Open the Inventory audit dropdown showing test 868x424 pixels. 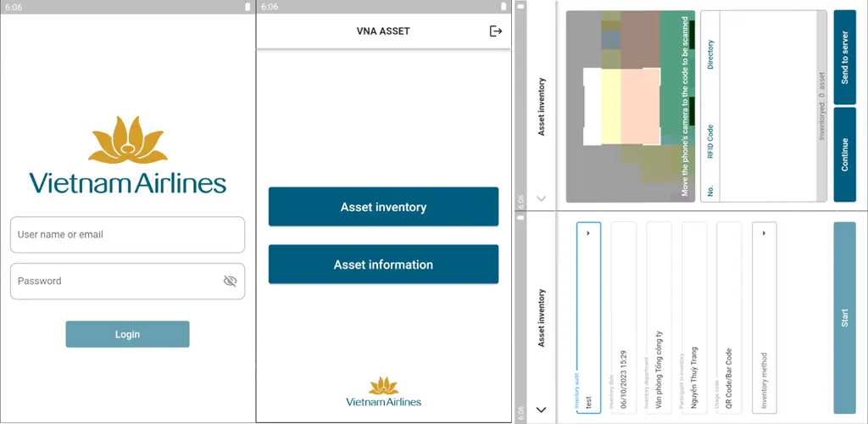[588, 318]
